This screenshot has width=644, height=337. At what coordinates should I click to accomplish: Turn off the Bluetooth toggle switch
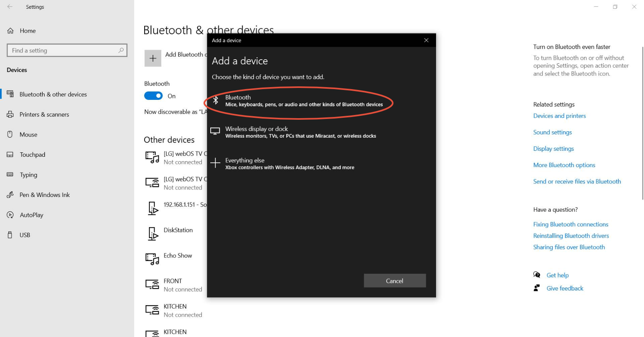click(x=153, y=96)
